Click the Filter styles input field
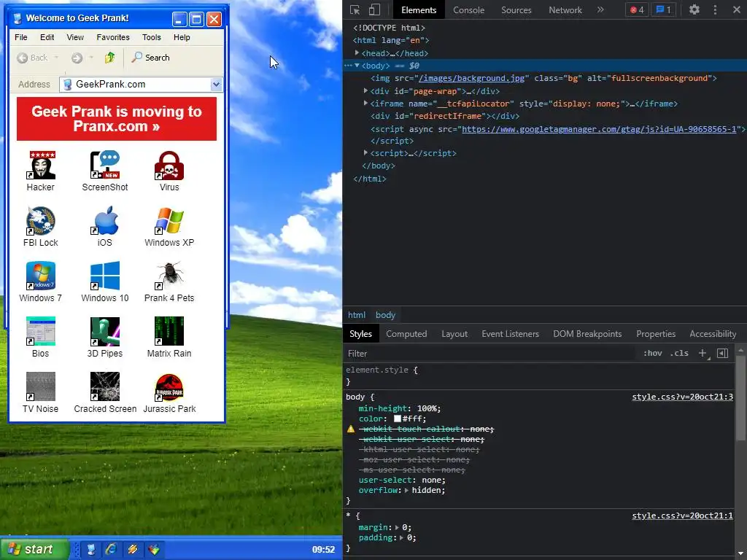 pyautogui.click(x=491, y=354)
